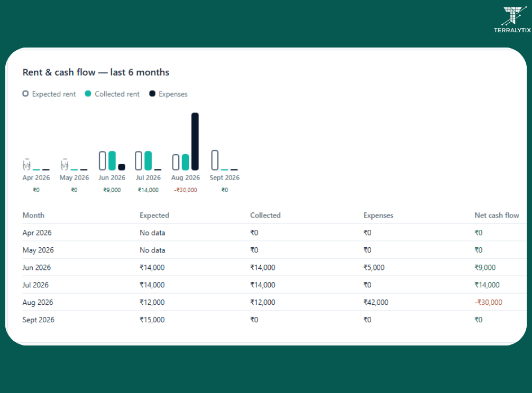
Task: Select the 'Aug 2026' table row month
Action: [38, 302]
